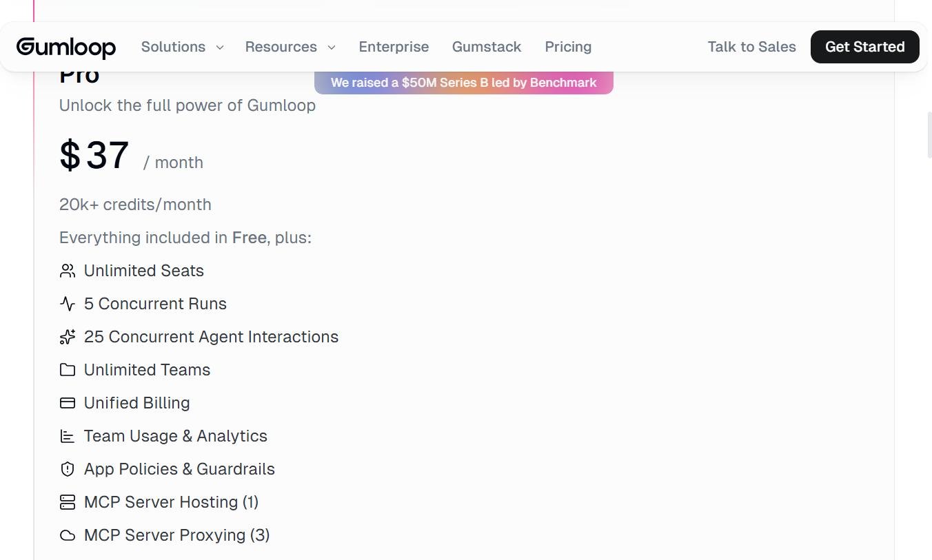This screenshot has width=932, height=560.
Task: Click the Concurrent Runs pulse icon
Action: 68,304
